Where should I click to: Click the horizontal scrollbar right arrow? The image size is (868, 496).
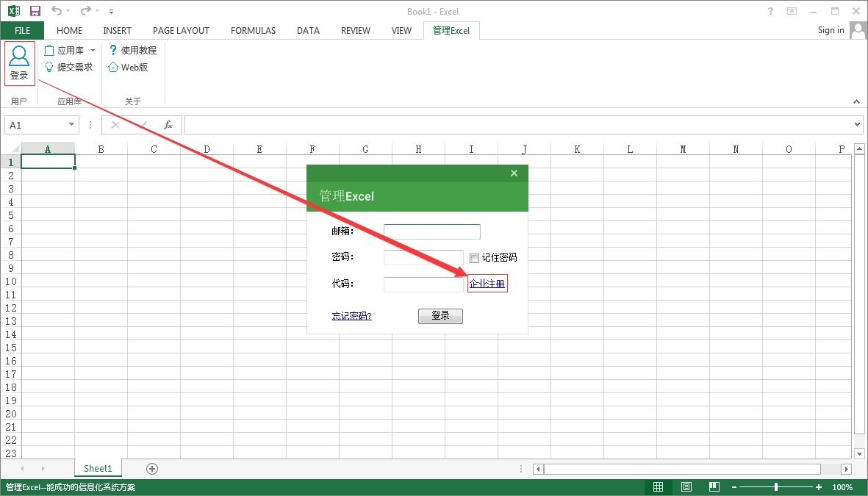pos(847,469)
